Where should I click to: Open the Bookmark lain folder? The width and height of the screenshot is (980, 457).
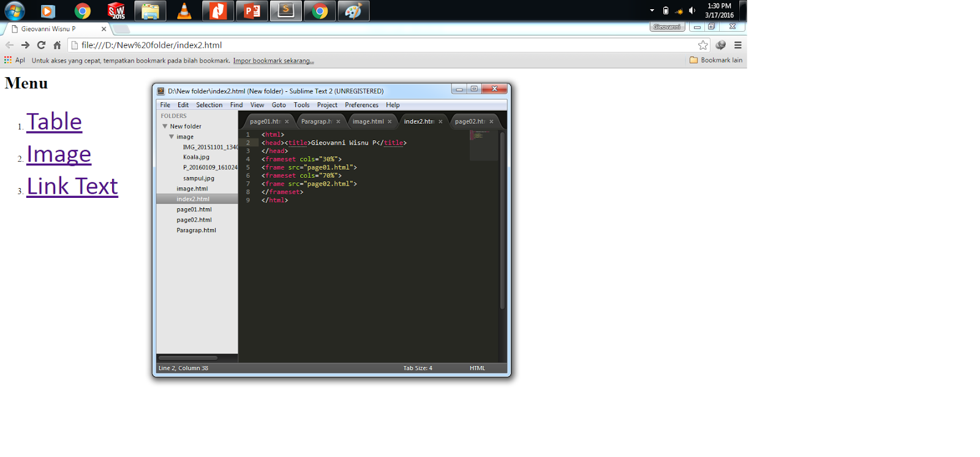[716, 60]
